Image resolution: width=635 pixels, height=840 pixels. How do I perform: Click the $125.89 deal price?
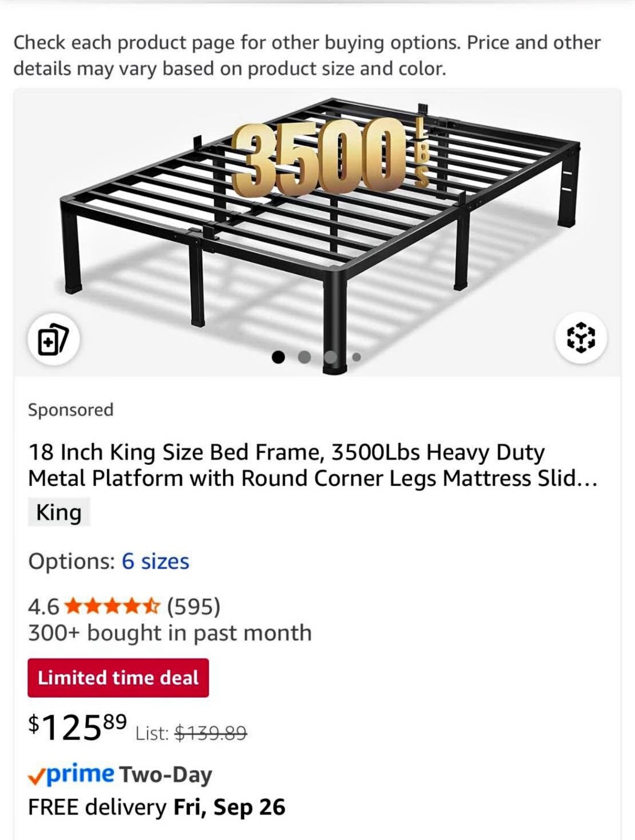pos(78,728)
